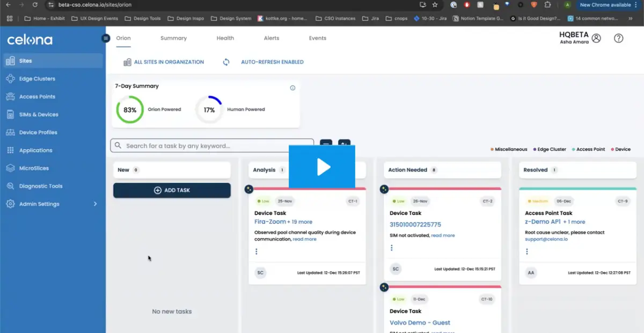Click 83% Orion Powered progress ring

(x=130, y=110)
